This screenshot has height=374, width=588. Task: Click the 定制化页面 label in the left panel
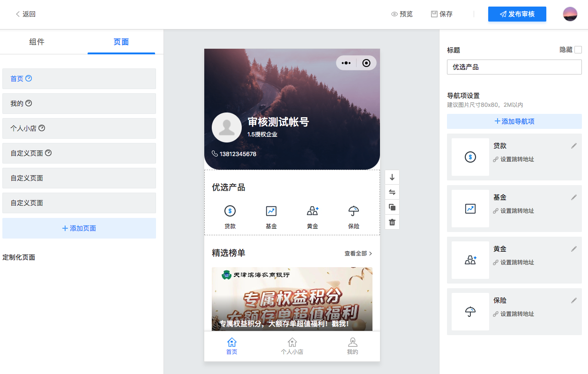point(19,257)
